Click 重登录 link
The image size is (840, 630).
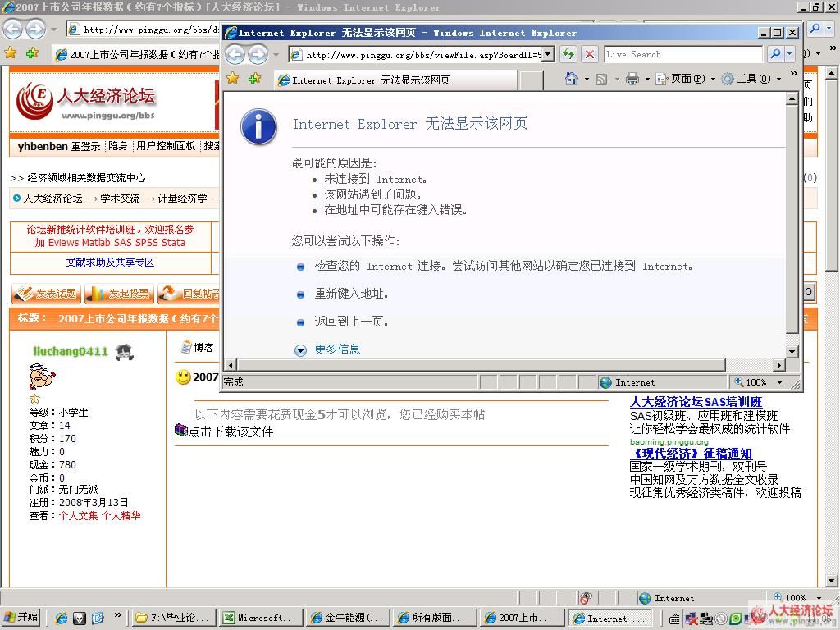(x=85, y=146)
